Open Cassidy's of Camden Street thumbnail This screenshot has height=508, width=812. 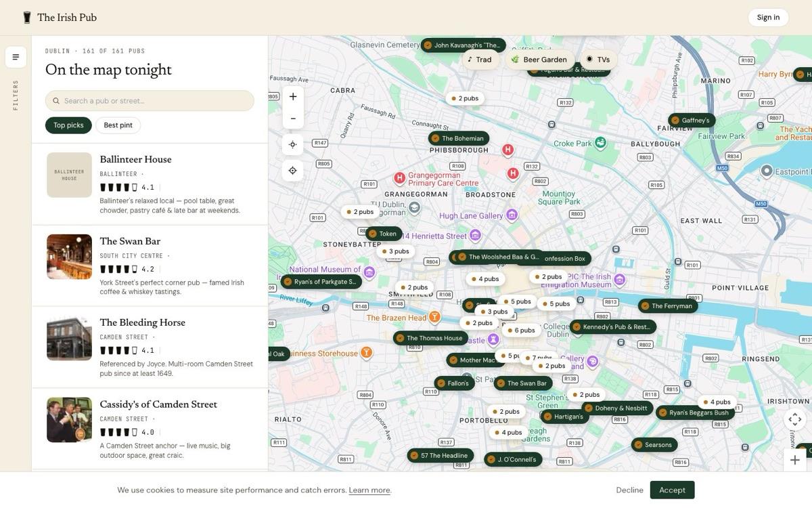coord(69,420)
